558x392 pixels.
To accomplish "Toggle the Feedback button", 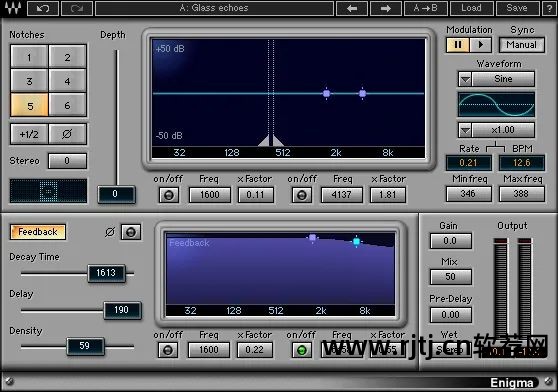I will point(38,232).
